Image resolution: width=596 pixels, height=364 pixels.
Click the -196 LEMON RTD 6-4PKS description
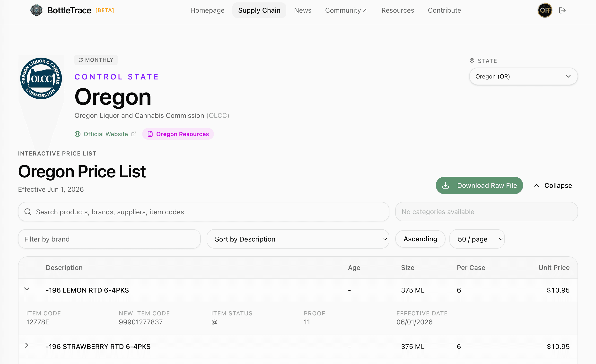87,290
